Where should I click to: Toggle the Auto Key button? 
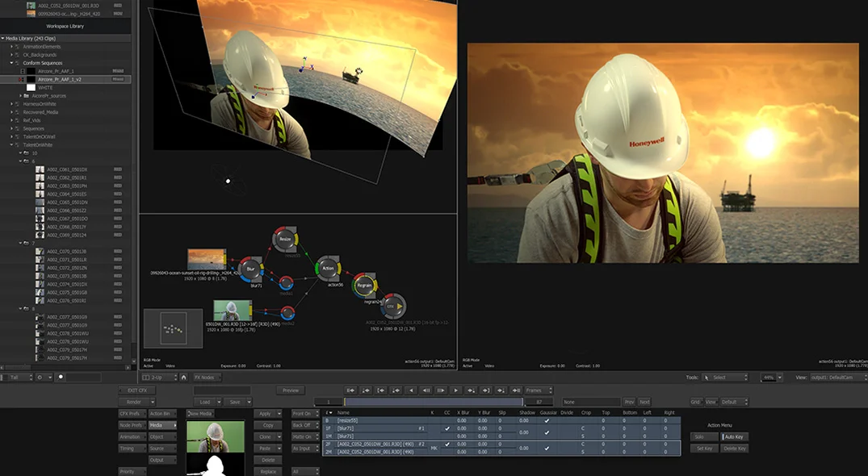pos(735,436)
